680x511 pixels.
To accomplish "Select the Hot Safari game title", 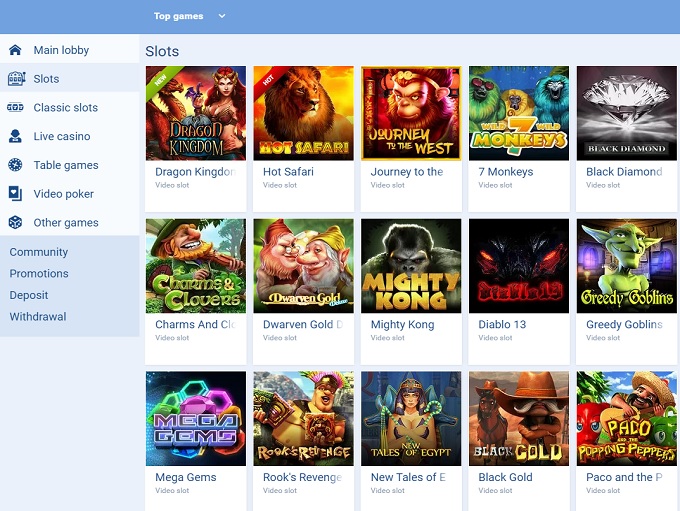I will pyautogui.click(x=288, y=172).
